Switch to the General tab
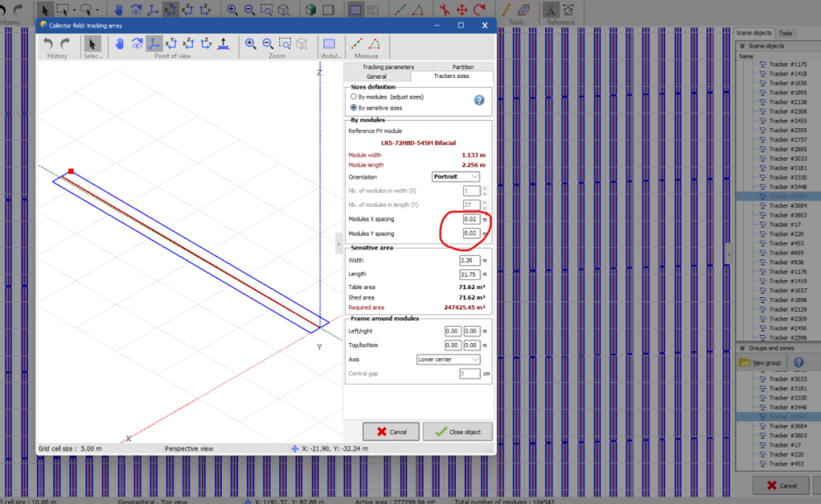Viewport: 821px width, 504px height. pos(376,76)
